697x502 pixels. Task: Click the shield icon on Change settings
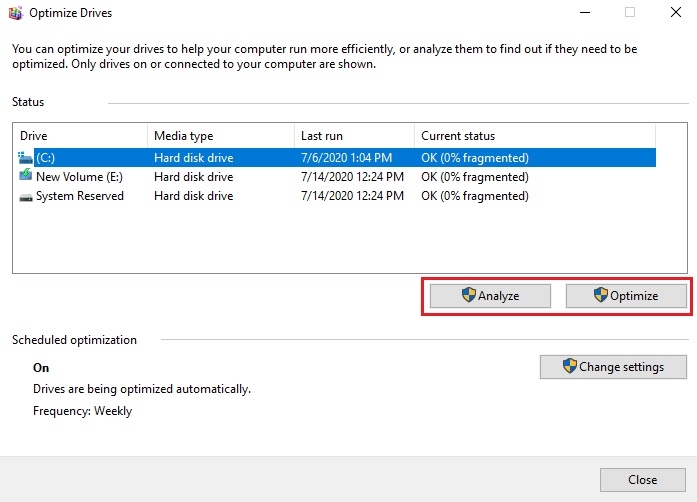pos(569,366)
